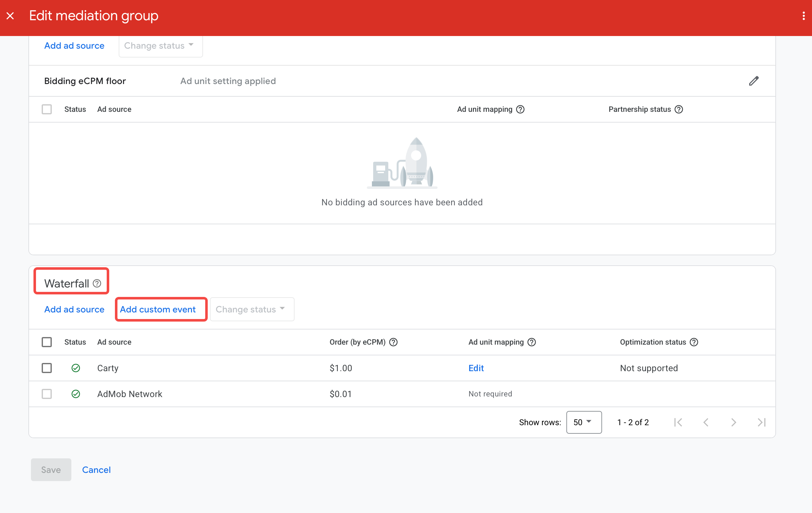Select the AdMob Network row checkbox
The image size is (812, 513).
click(47, 394)
